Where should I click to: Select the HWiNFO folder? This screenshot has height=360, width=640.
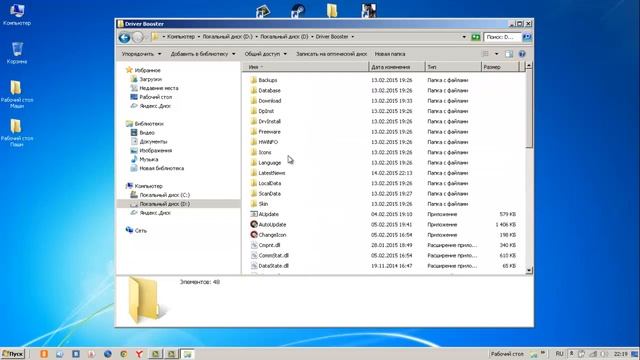click(x=268, y=142)
